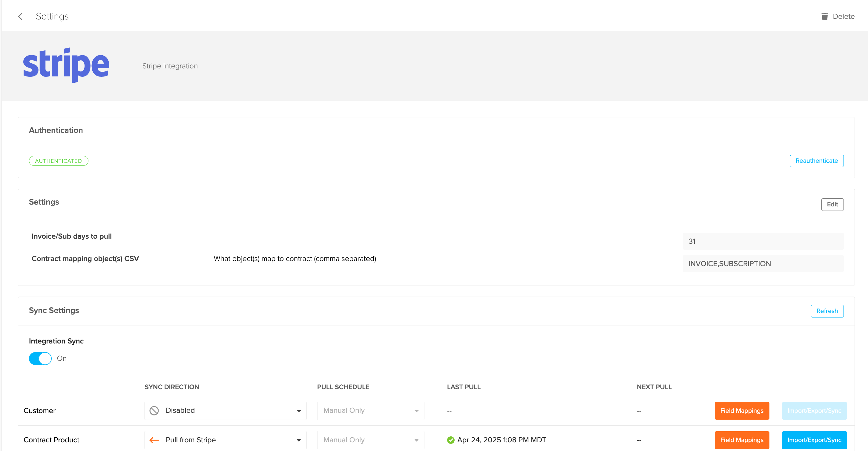Open Customer pull schedule Manual Only dropdown
Viewport: 868px width, 451px height.
click(x=370, y=411)
